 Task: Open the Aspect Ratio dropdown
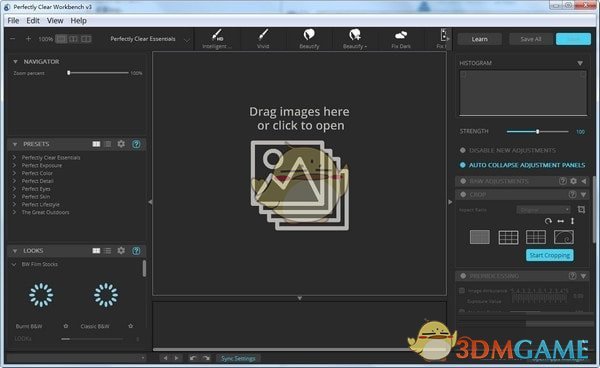[544, 210]
